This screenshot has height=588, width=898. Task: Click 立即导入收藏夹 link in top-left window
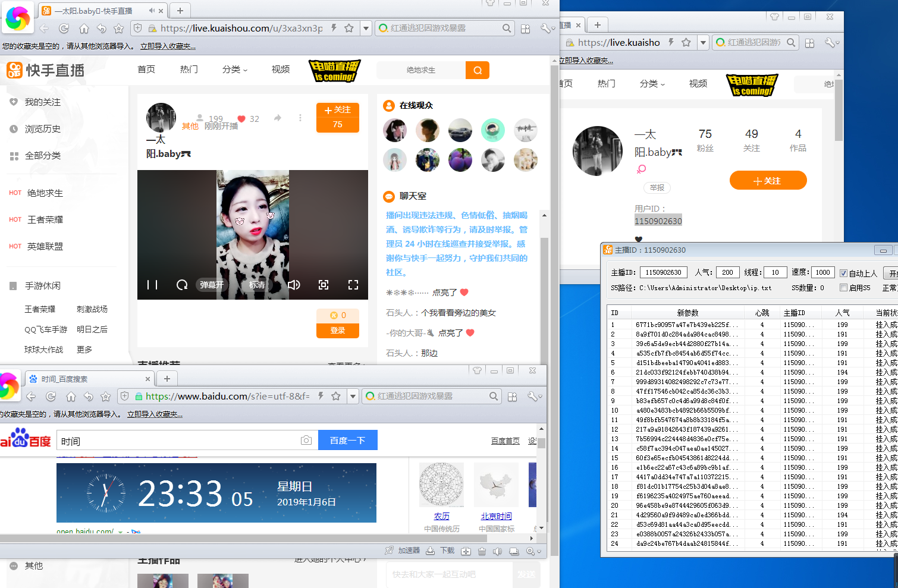[x=168, y=46]
